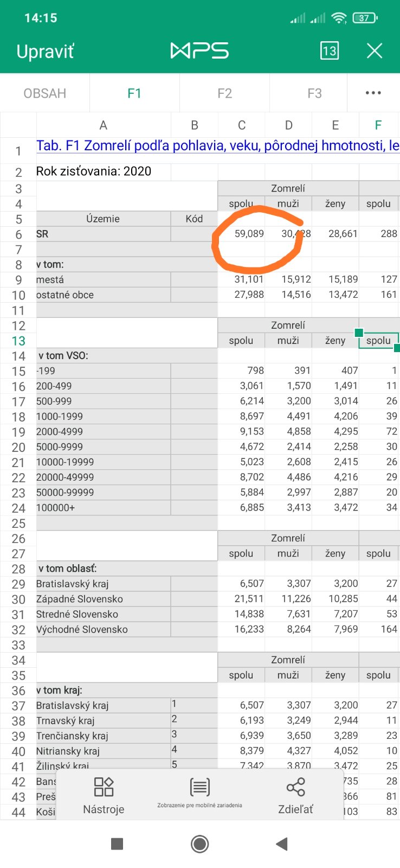Switch to the OBSAH sheet tab
Viewport: 400px width, 868px height.
[45, 93]
